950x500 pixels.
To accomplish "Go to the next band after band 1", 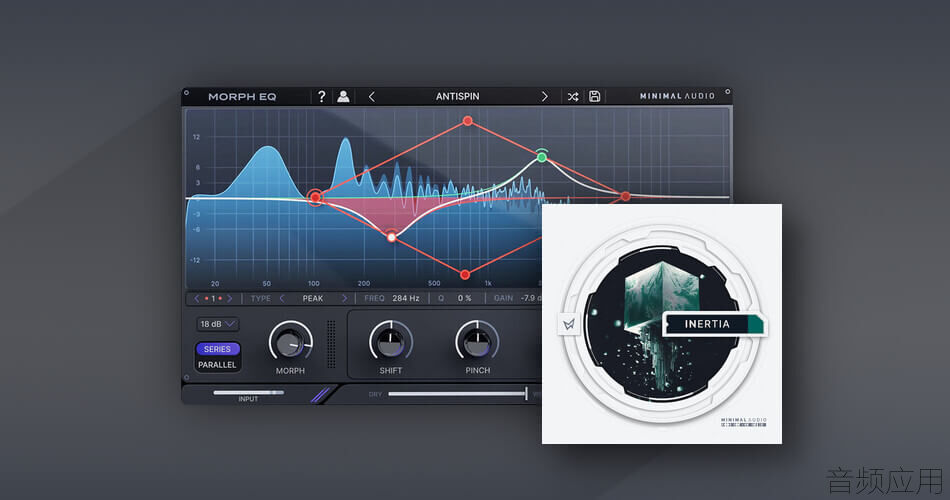I will point(230,299).
